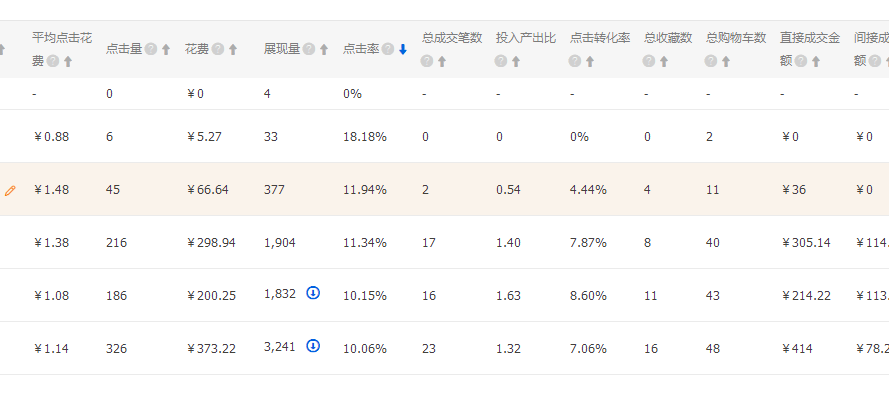Select the ¥414 direct sales cell

[797, 349]
